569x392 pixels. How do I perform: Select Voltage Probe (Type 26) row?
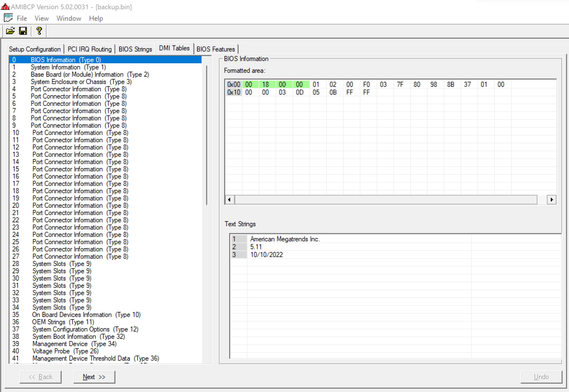click(66, 351)
